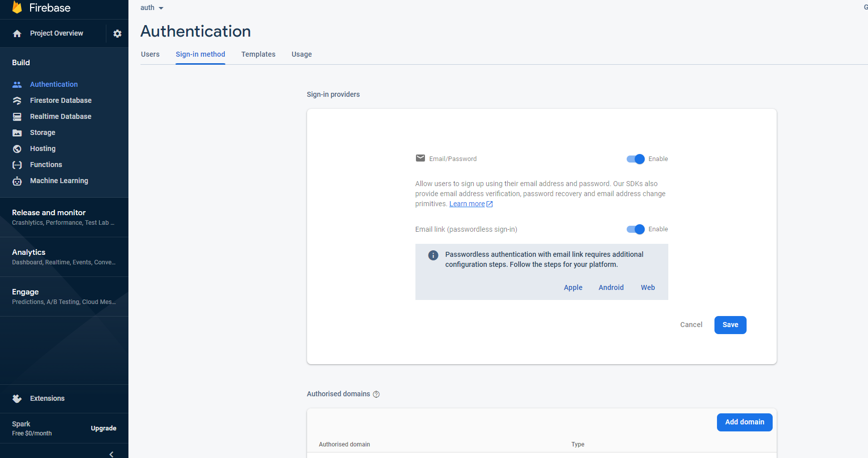The image size is (868, 458).
Task: Open the auth project dropdown
Action: tap(152, 8)
